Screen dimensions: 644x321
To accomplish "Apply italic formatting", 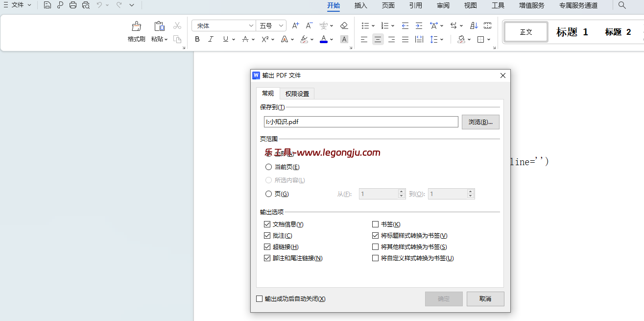I will tap(211, 39).
